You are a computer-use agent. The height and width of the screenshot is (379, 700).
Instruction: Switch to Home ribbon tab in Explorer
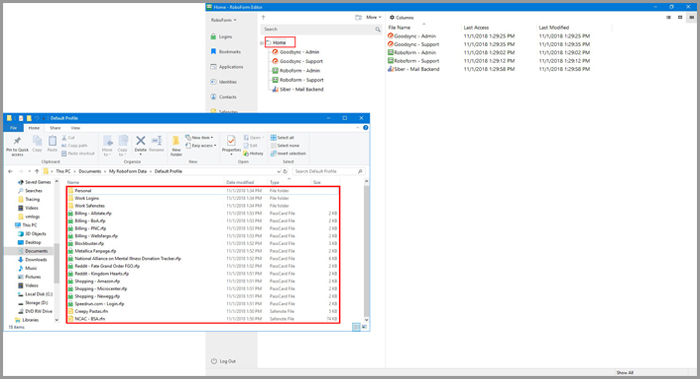click(34, 128)
